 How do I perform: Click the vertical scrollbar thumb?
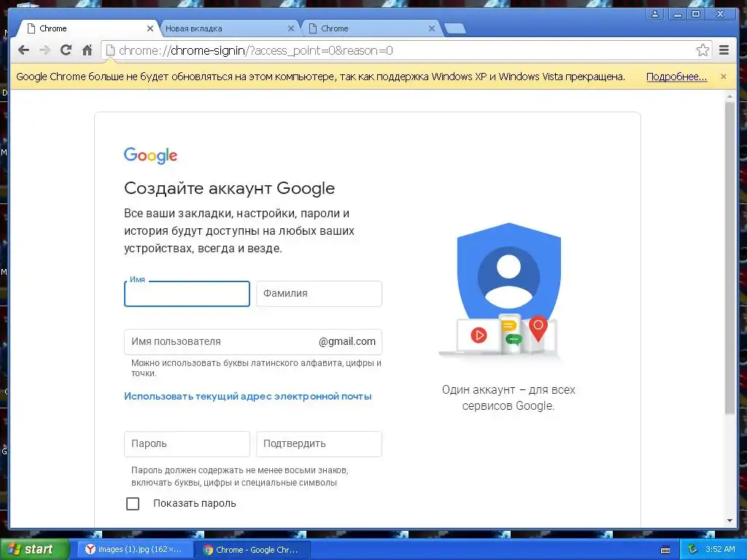click(729, 258)
